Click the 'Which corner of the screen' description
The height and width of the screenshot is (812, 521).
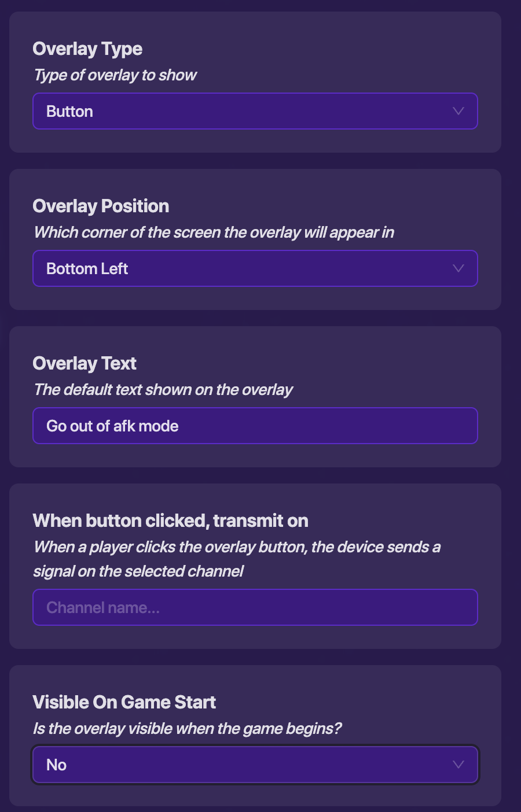click(214, 232)
